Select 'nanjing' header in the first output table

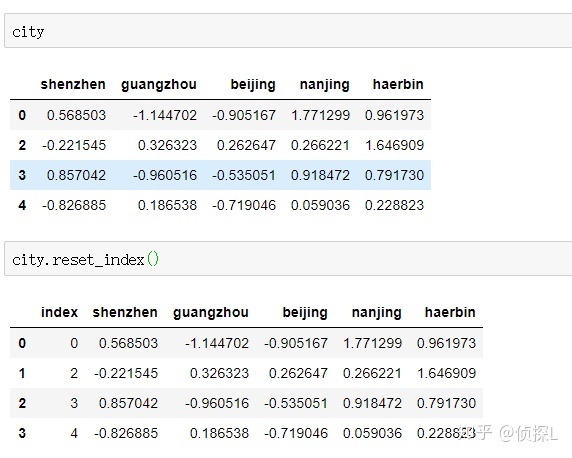(x=325, y=84)
